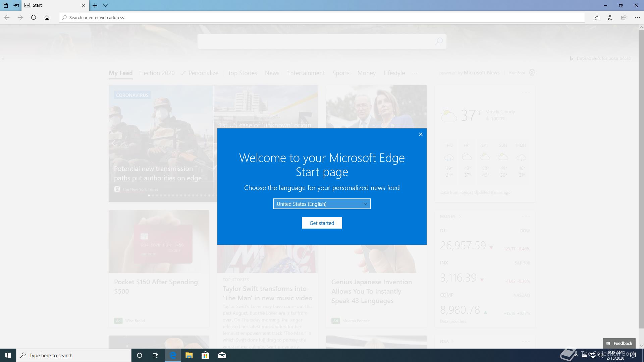Viewport: 644px width, 362px height.
Task: Open the Windows Start menu
Action: (x=8, y=355)
